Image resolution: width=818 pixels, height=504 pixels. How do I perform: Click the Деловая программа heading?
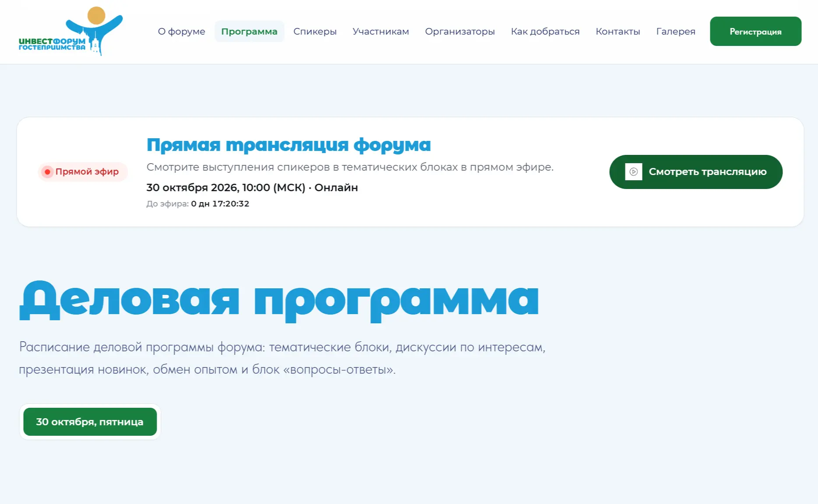tap(279, 301)
